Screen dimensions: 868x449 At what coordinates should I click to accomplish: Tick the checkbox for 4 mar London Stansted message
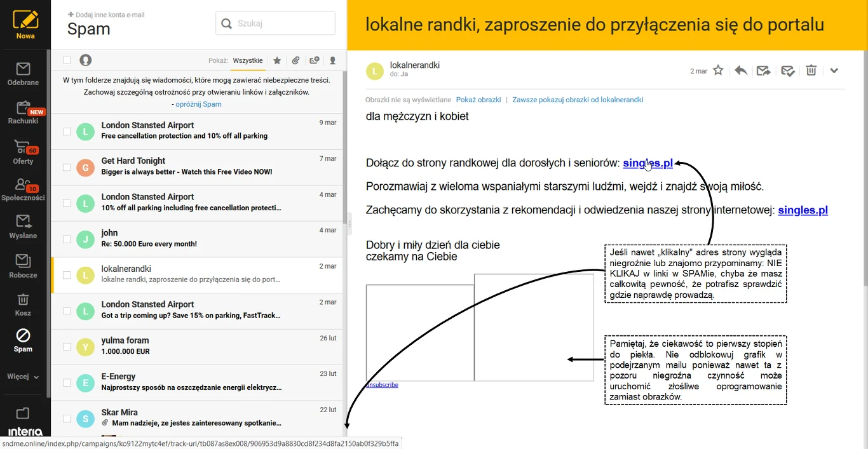click(67, 203)
